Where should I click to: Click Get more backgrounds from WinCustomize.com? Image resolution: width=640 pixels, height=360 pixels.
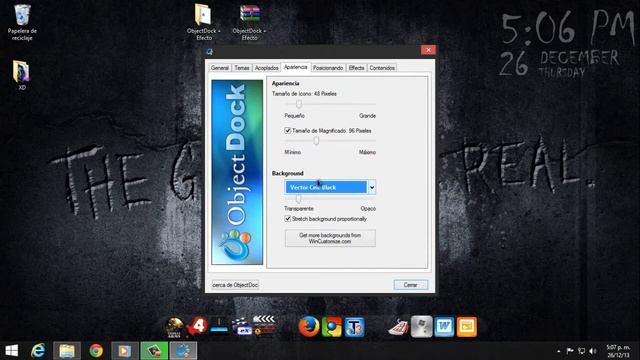coord(330,238)
